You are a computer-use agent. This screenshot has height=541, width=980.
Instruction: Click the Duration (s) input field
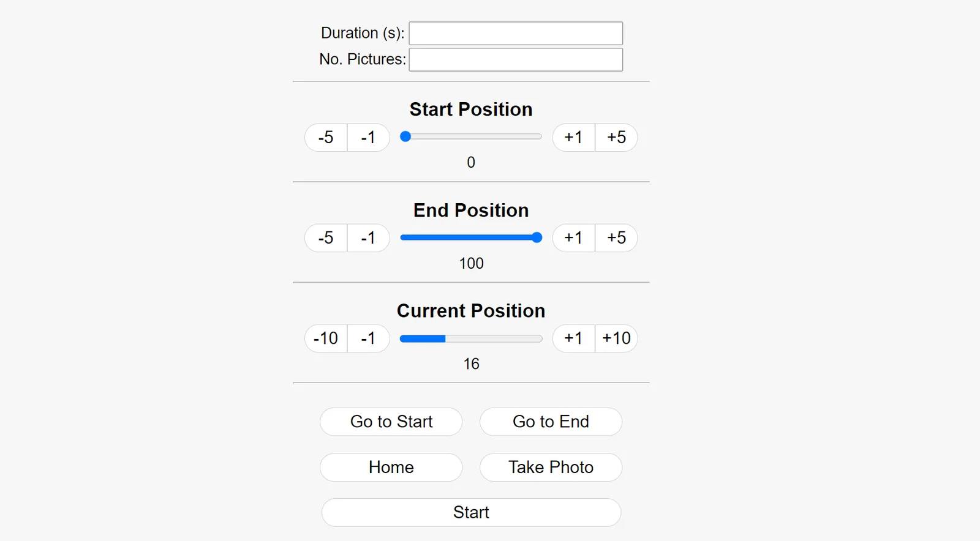[x=516, y=34]
